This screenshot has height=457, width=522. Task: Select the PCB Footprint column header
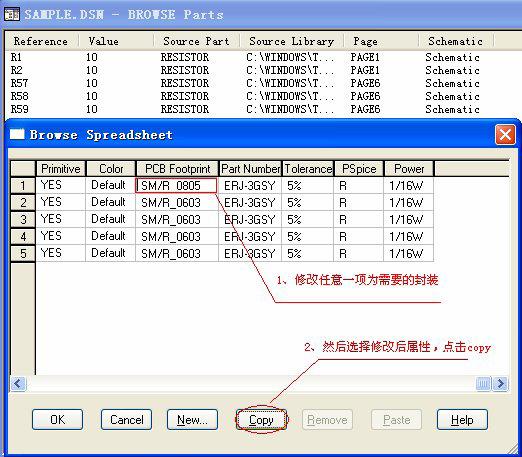[x=177, y=169]
